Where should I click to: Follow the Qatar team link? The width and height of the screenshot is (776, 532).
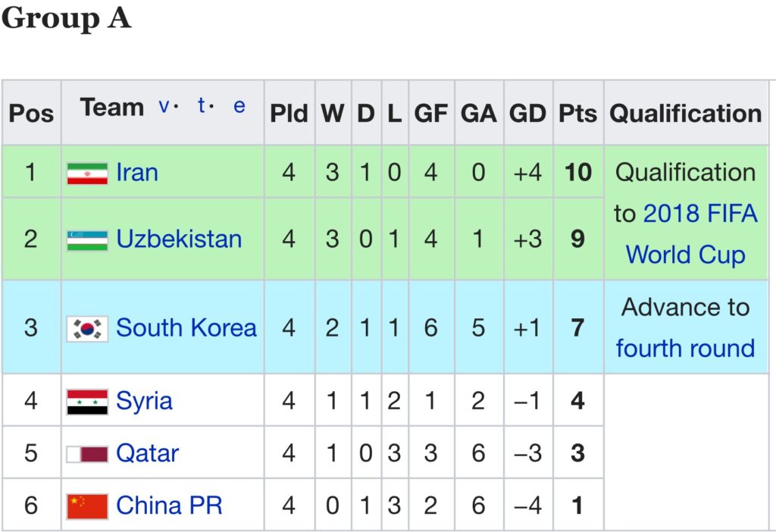147,453
